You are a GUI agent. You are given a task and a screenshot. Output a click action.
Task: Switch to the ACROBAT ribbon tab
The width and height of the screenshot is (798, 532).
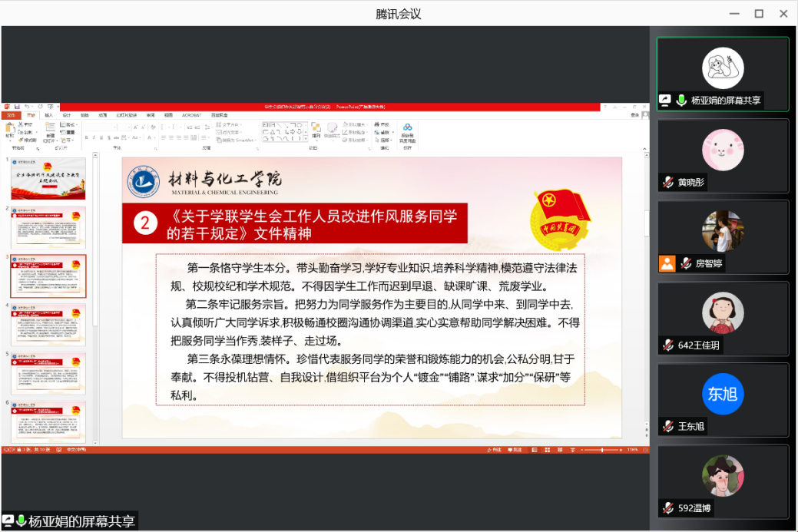192,115
